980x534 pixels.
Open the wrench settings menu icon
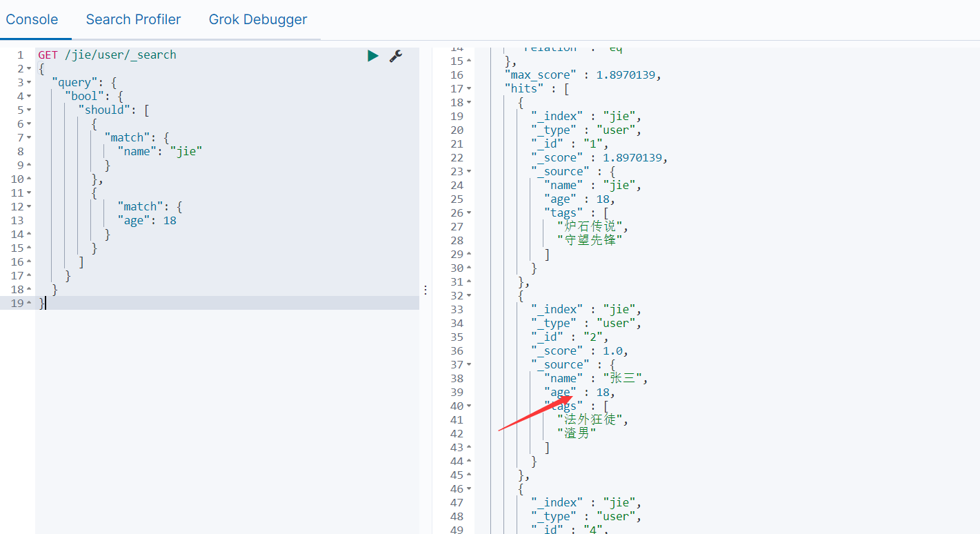point(396,56)
